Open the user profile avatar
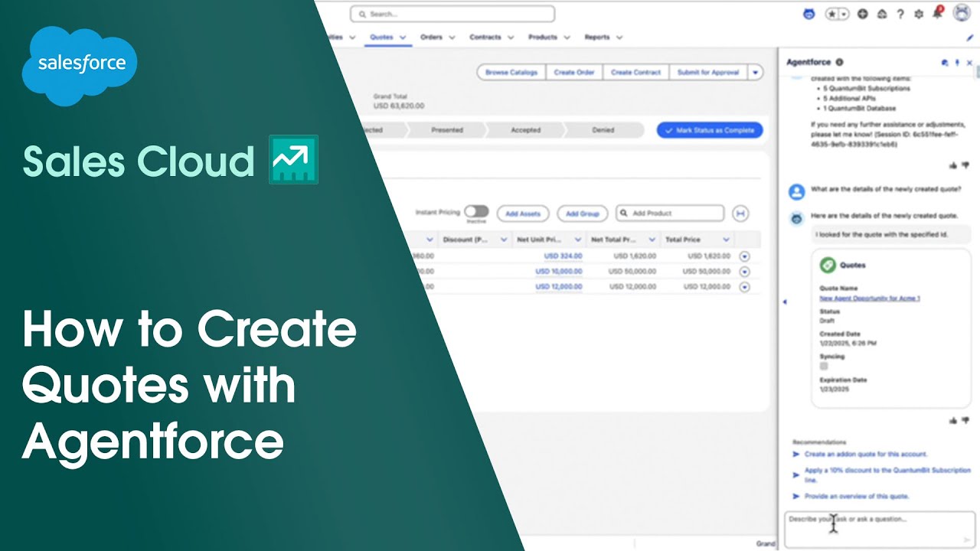This screenshot has height=551, width=980. pos(961,13)
